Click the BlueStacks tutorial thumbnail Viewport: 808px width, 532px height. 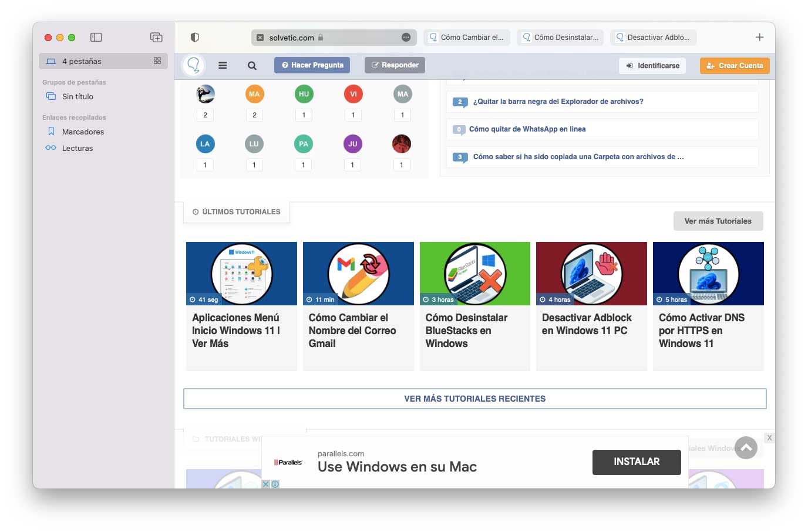pyautogui.click(x=475, y=274)
